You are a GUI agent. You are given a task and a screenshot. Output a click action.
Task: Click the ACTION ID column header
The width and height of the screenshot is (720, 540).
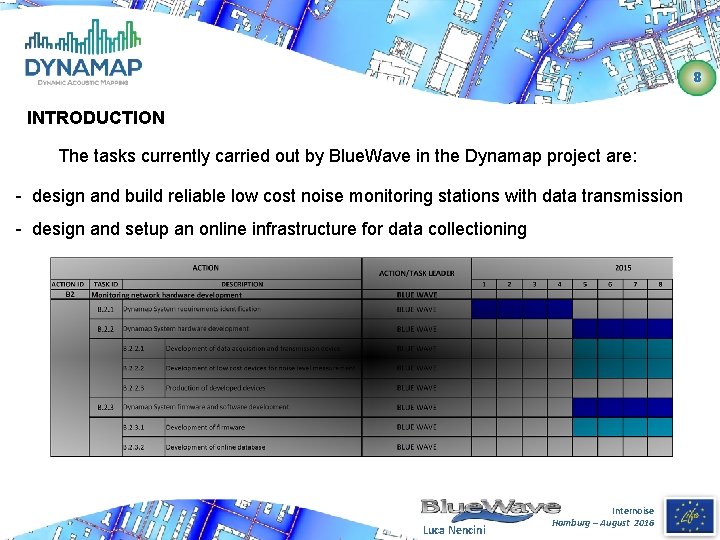coord(68,284)
